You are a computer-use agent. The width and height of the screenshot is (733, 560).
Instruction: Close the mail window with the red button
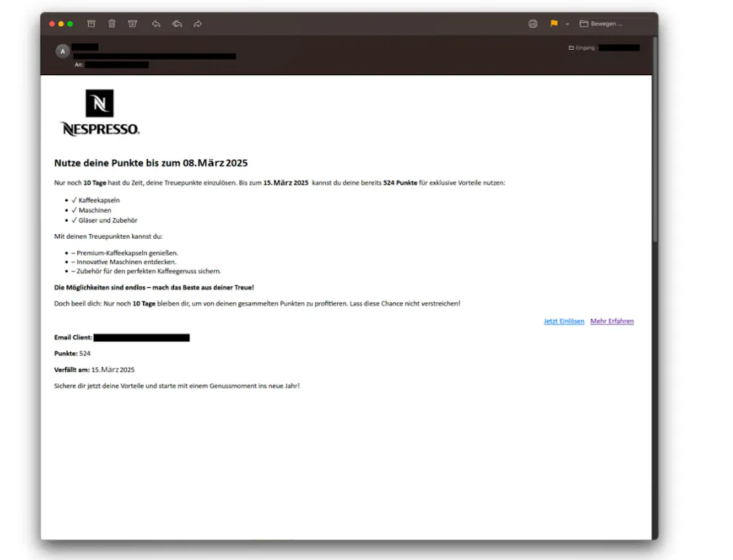(52, 24)
